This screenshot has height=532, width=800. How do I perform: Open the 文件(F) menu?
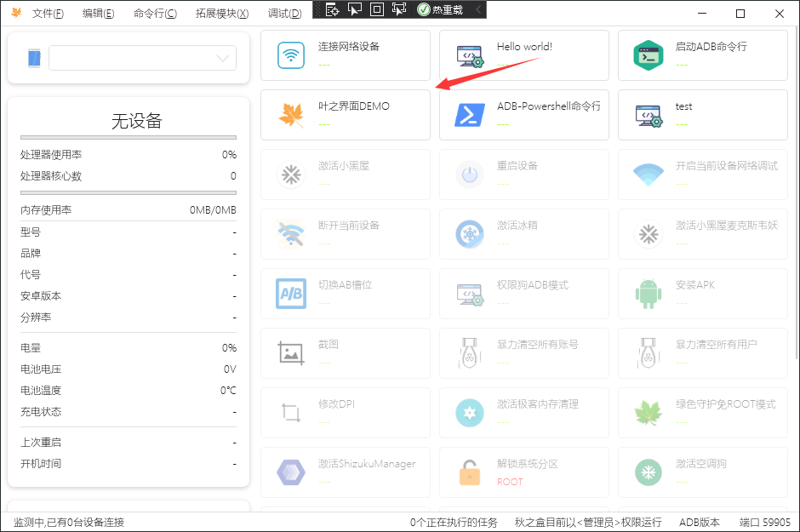tap(48, 14)
